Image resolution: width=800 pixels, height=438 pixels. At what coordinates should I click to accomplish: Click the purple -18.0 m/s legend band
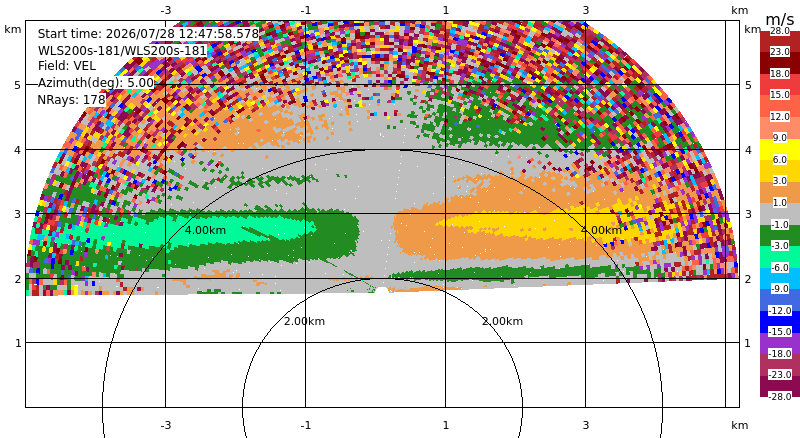[x=780, y=343]
